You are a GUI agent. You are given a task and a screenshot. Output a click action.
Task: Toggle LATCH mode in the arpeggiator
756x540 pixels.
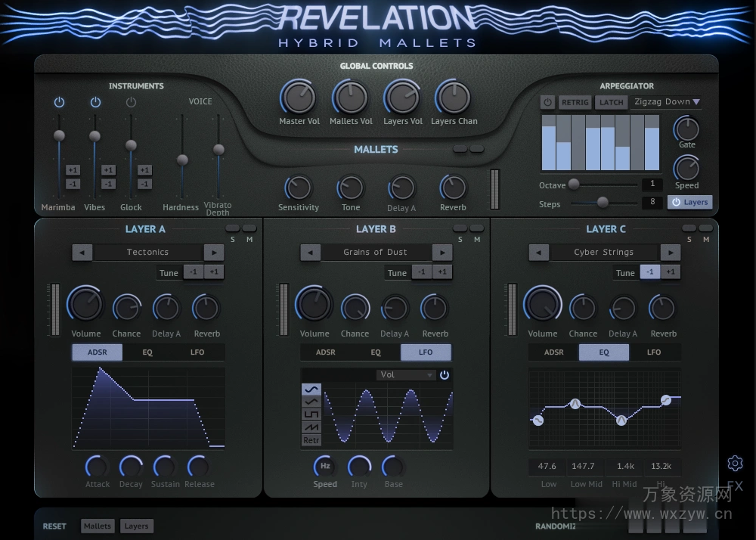coord(612,102)
